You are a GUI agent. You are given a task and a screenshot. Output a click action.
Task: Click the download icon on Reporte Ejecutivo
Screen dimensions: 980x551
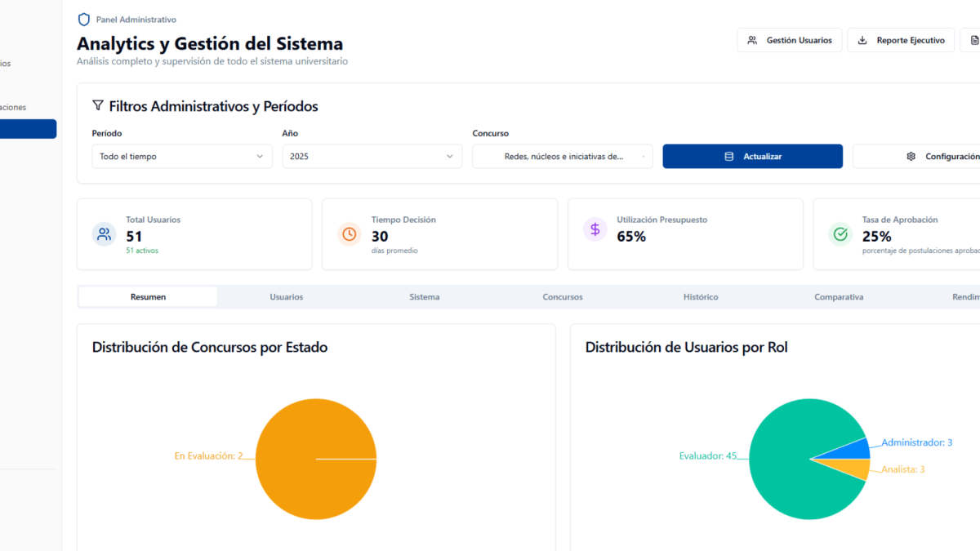click(x=862, y=40)
